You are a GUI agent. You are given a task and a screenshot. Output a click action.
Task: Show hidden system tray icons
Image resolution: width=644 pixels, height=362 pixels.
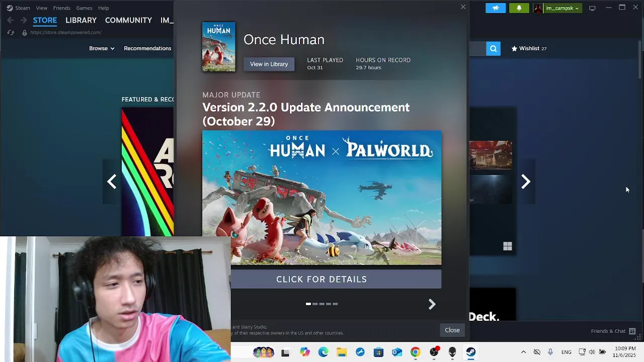[x=523, y=352]
